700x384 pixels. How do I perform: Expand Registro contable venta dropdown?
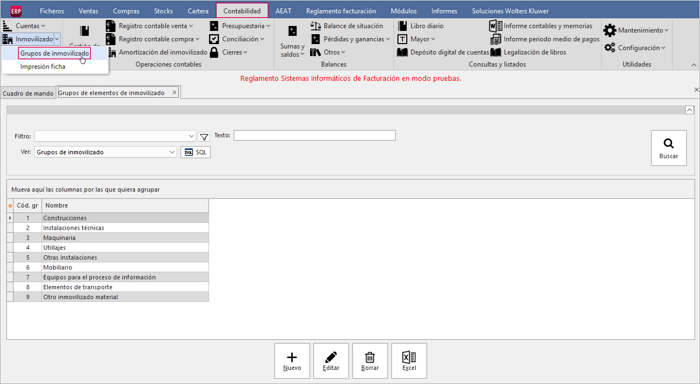tap(191, 26)
